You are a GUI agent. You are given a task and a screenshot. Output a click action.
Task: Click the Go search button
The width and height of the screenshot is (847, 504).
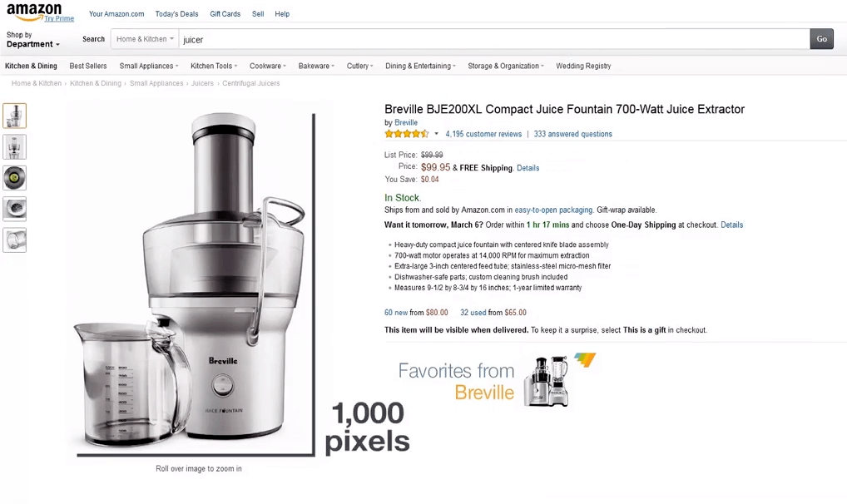pyautogui.click(x=821, y=39)
